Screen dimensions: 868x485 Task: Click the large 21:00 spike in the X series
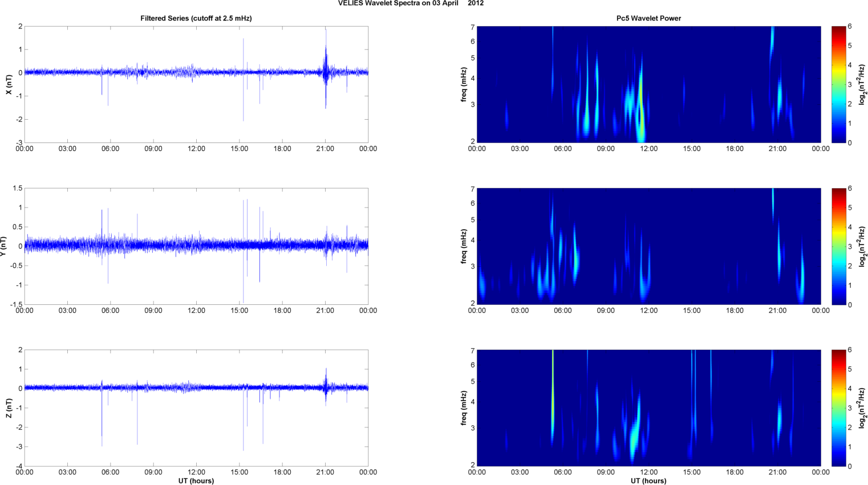[x=326, y=68]
